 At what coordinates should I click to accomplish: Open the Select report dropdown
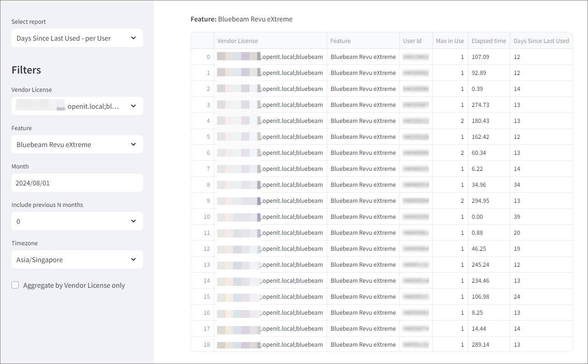coord(77,38)
